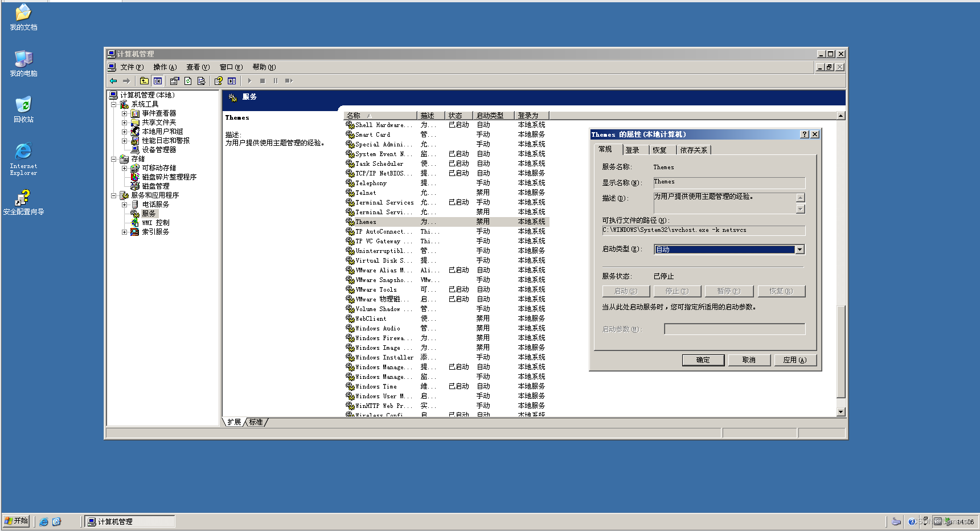Select Internet Explorer desktop icon
The image size is (980, 531).
coord(23,158)
